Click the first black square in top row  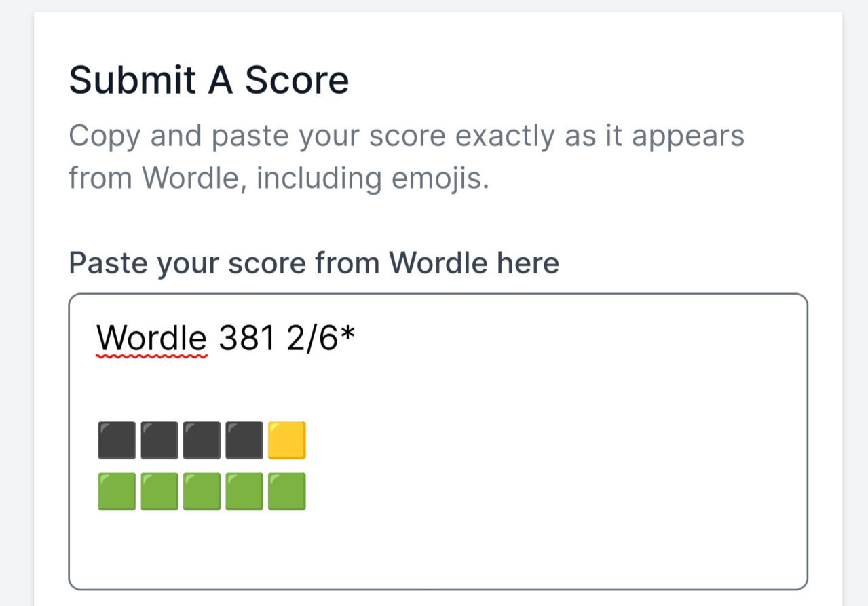pos(117,440)
